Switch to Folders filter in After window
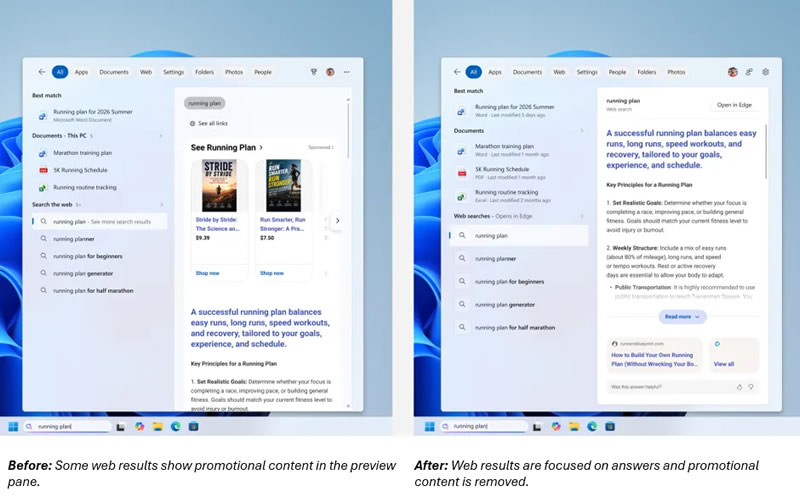Image resolution: width=800 pixels, height=498 pixels. [x=646, y=72]
